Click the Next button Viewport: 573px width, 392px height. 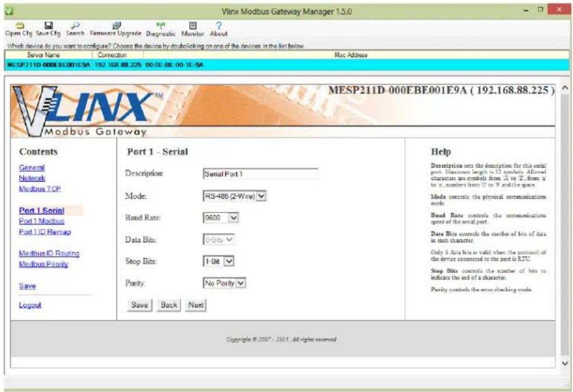196,305
